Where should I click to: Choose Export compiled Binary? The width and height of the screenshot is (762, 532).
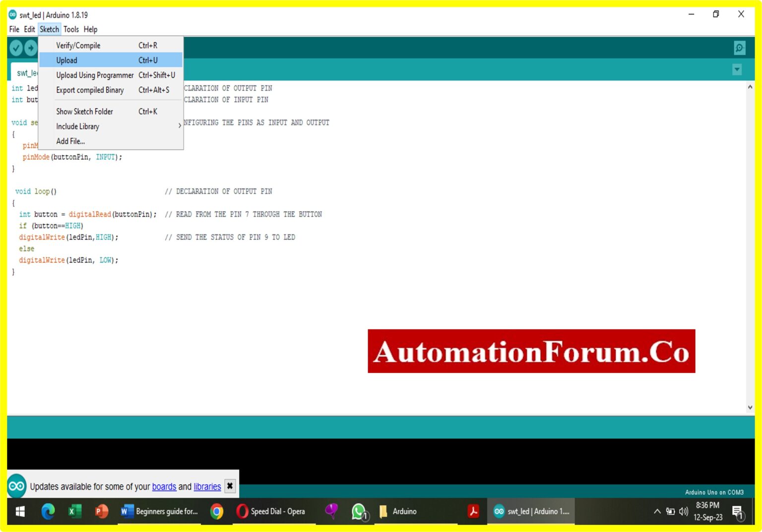tap(90, 90)
